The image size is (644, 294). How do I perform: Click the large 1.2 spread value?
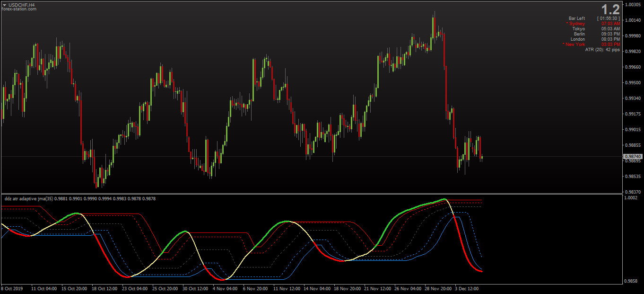pos(610,9)
